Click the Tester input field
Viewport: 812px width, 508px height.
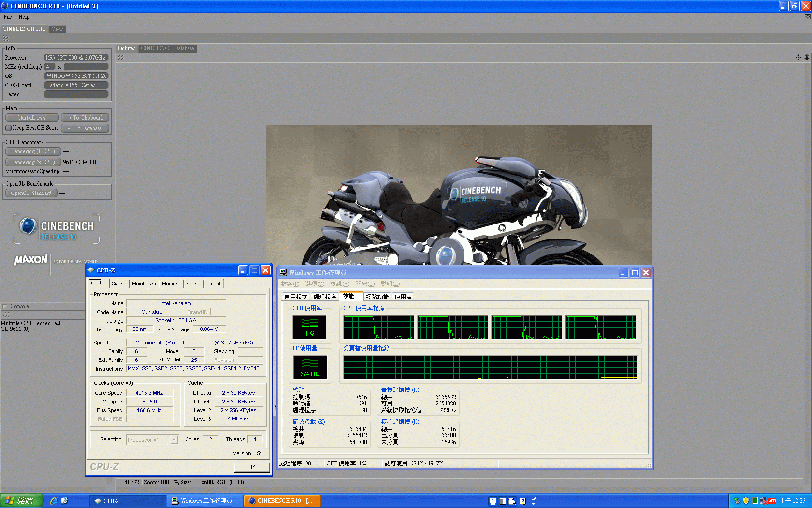click(76, 94)
